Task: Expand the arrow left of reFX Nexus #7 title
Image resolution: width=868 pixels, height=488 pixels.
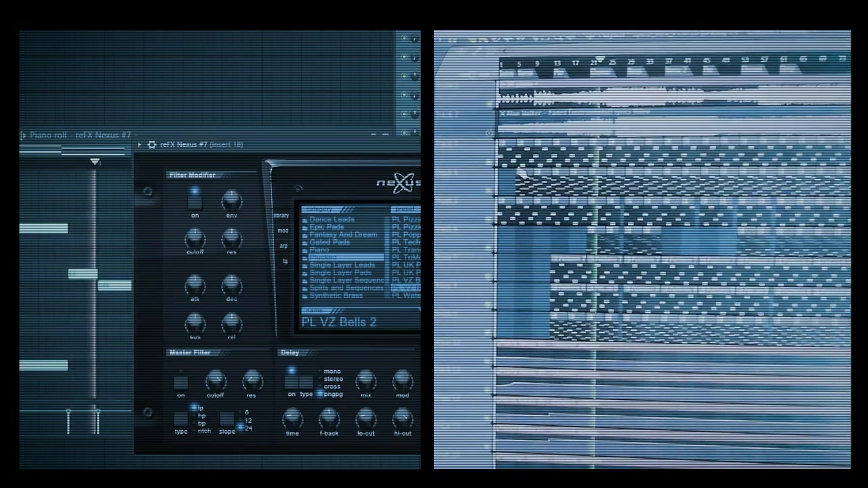Action: (139, 144)
